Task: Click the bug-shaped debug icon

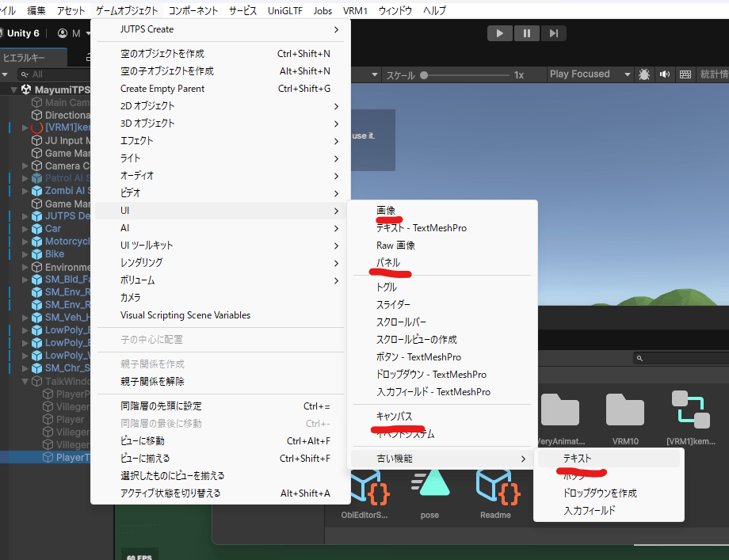Action: coord(645,74)
